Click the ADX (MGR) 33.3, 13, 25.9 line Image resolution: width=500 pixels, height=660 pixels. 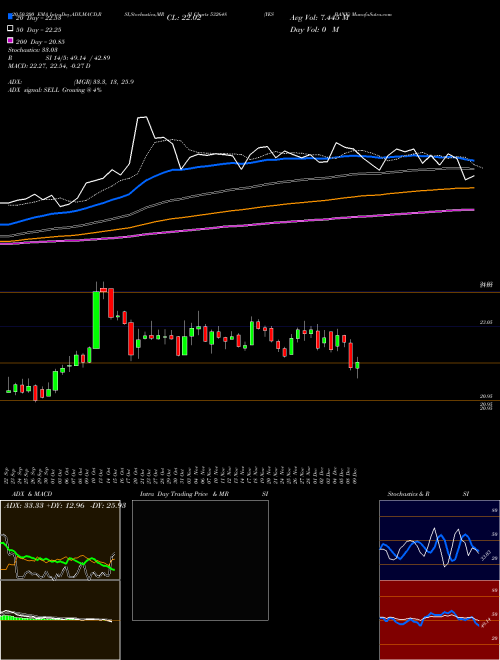pyautogui.click(x=71, y=82)
